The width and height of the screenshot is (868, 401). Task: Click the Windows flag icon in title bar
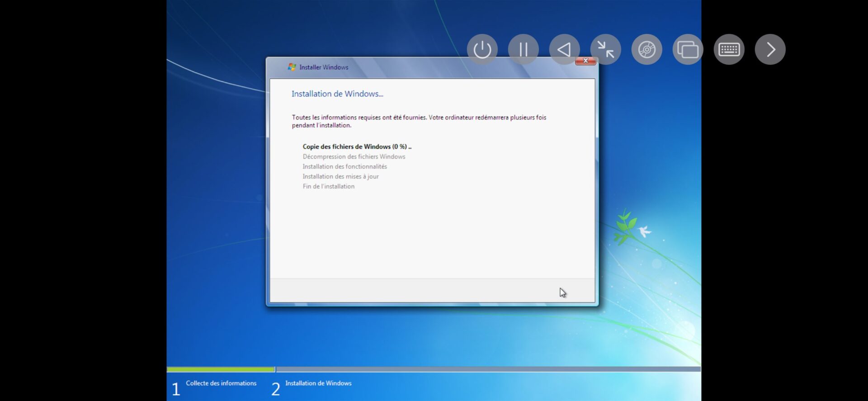[292, 67]
